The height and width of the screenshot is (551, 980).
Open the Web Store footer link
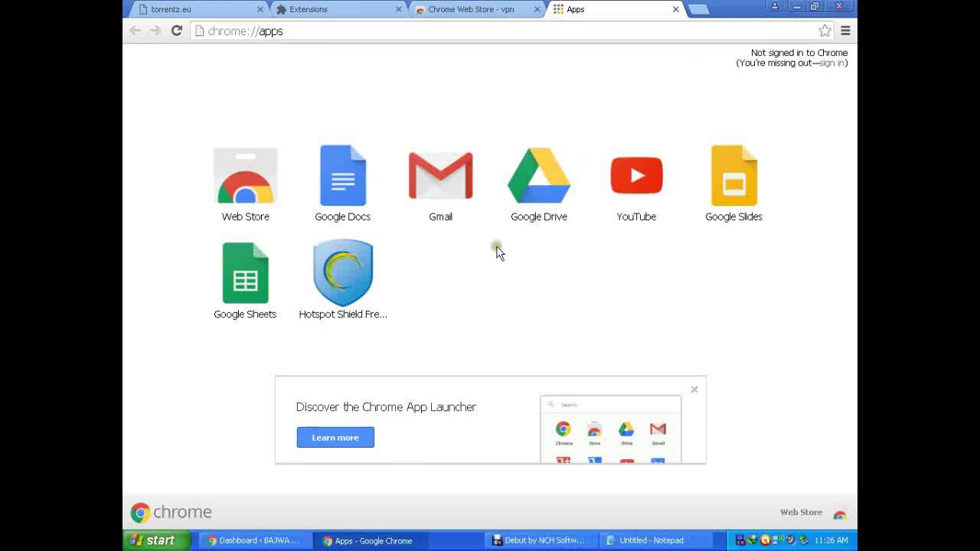[812, 513]
